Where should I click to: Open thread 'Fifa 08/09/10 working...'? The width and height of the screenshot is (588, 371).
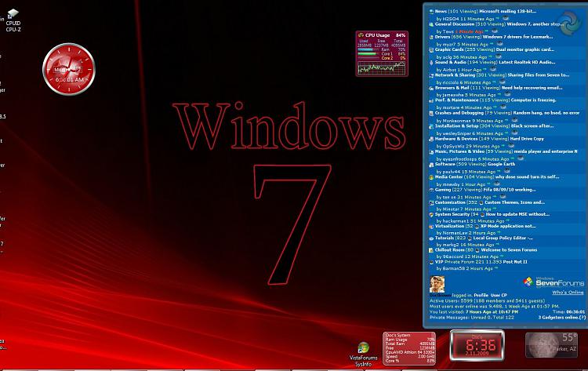tap(510, 190)
